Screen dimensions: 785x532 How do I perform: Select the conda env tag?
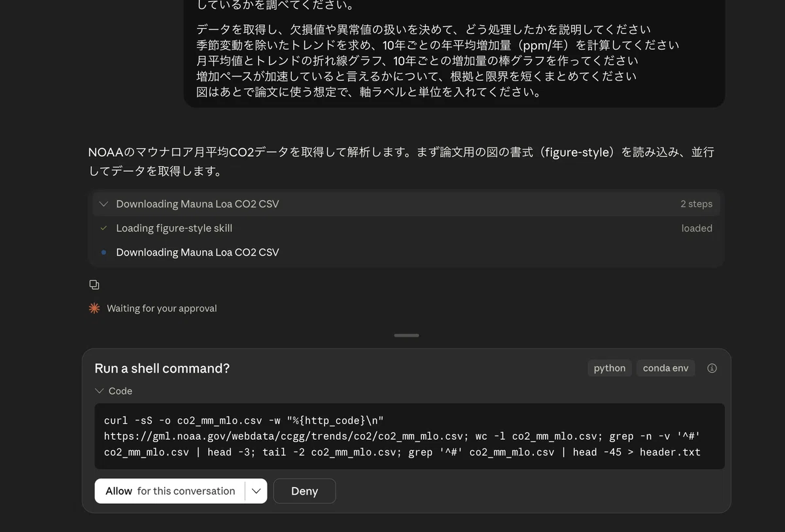665,368
